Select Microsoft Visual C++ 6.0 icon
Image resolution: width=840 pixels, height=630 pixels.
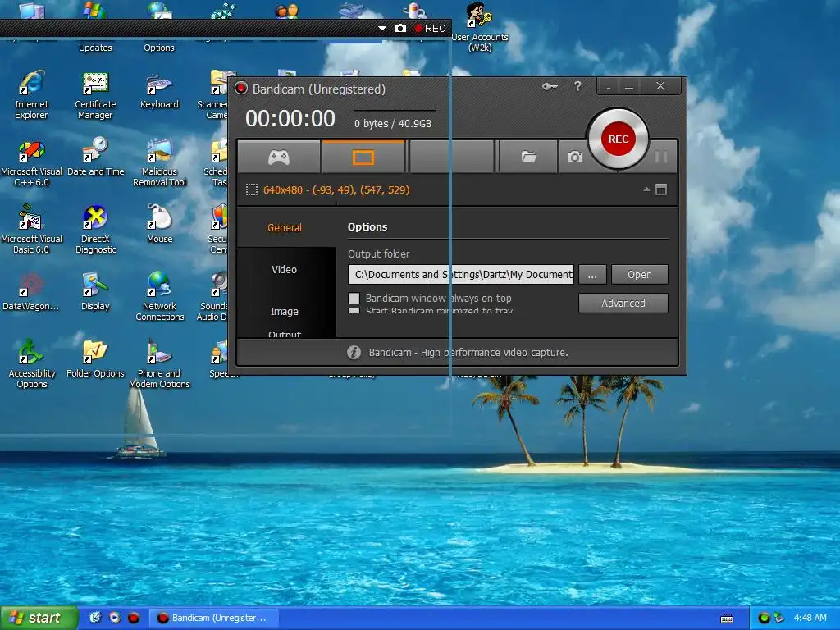32,163
